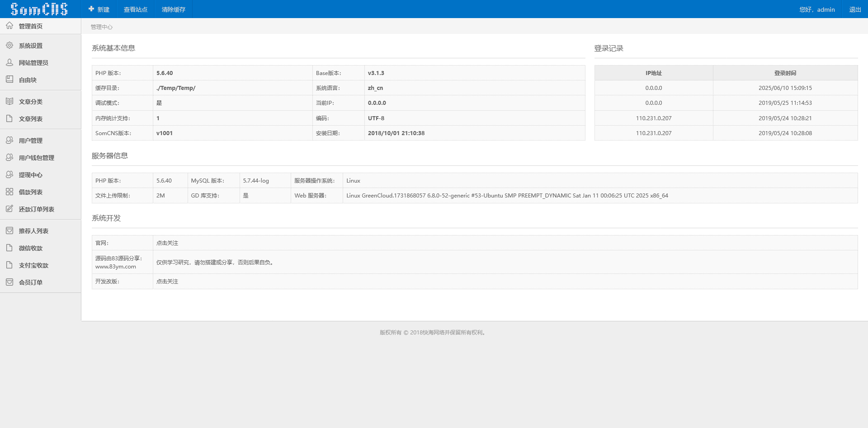The image size is (868, 428).
Task: Click the SomCNS logo
Action: click(x=39, y=9)
